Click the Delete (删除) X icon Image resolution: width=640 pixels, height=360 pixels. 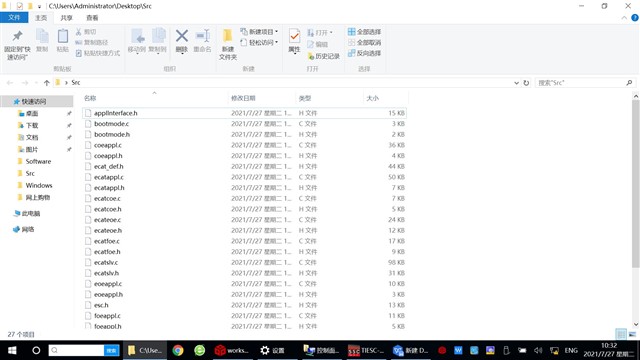point(182,36)
